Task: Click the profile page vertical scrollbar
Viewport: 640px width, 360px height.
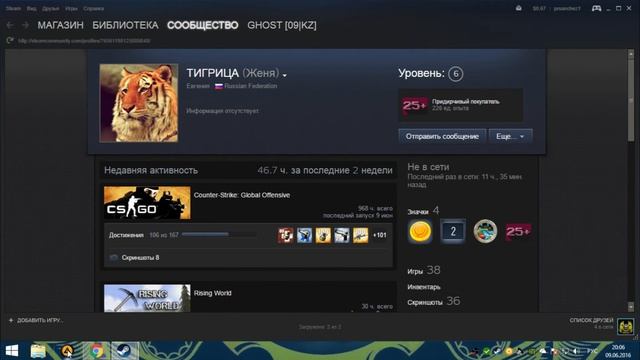Action: (631, 99)
